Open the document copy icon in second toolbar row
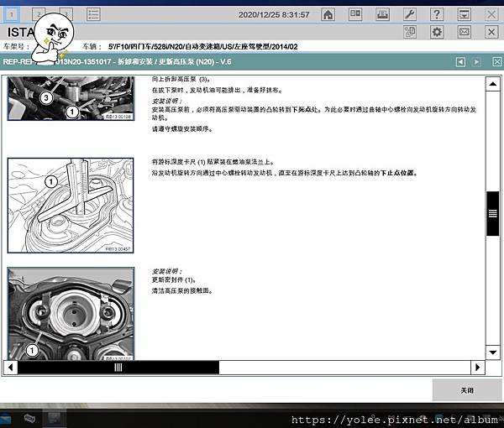Screen dimensions: 504x428 coord(410,32)
